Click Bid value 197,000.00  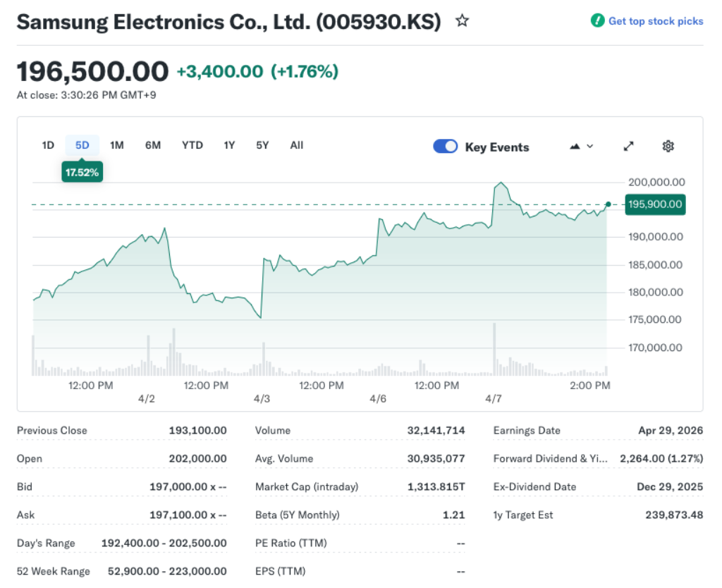[188, 486]
